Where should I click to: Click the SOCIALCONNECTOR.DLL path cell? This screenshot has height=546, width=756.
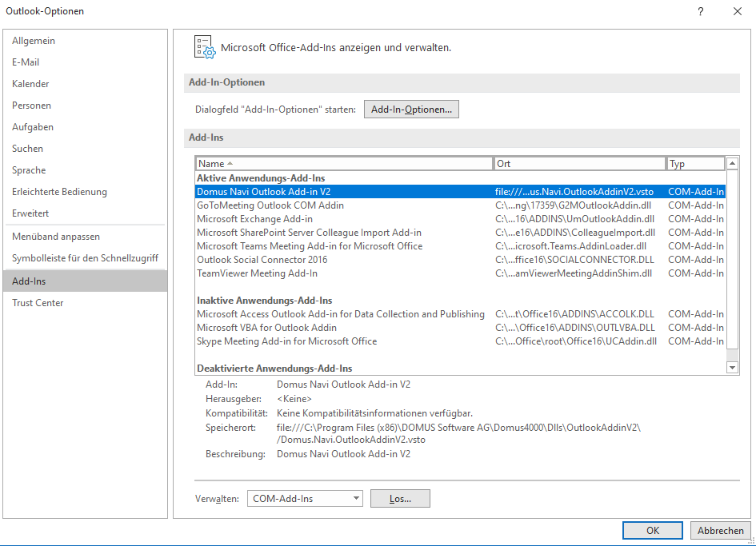574,260
